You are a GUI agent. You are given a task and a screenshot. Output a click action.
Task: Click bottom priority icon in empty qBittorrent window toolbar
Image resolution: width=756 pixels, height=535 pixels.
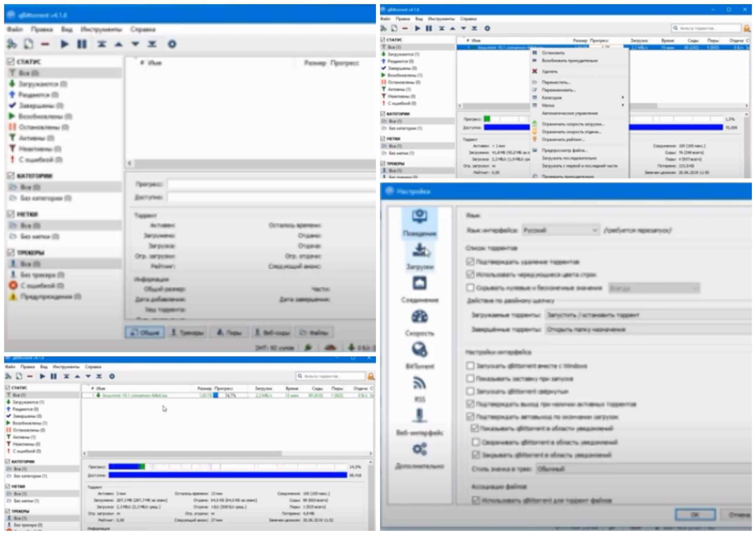coord(152,44)
